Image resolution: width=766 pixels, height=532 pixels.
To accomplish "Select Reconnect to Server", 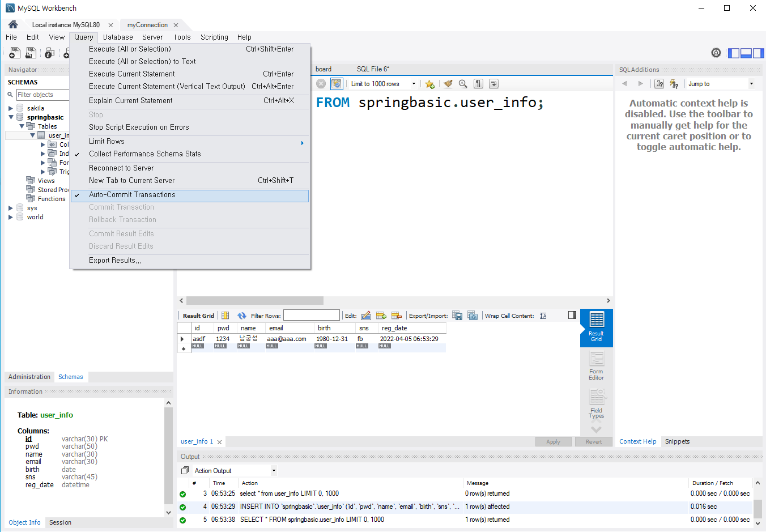I will 190,168.
